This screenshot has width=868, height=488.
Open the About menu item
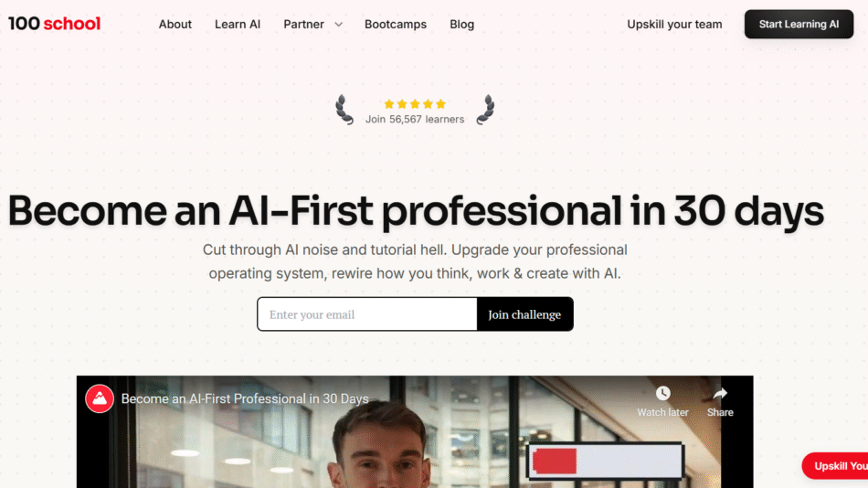tap(175, 25)
